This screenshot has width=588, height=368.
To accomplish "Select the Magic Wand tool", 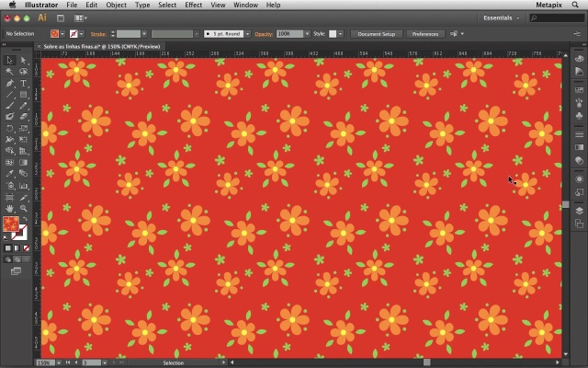I will pos(9,72).
